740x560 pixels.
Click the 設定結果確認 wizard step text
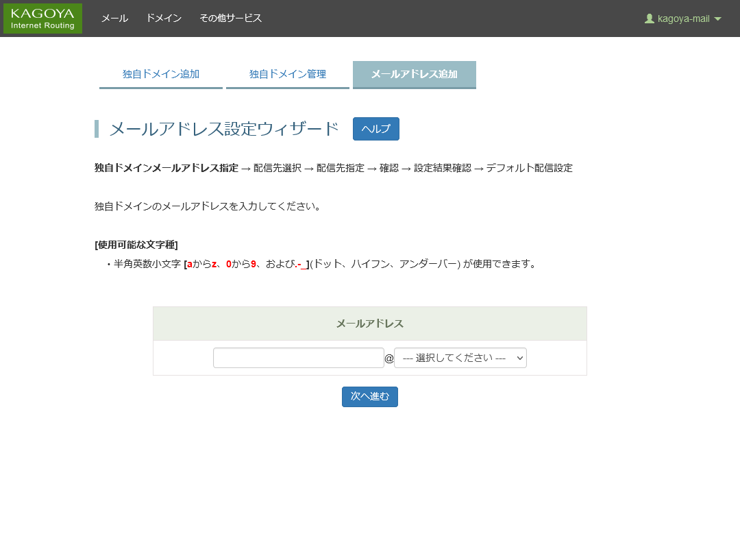[442, 168]
